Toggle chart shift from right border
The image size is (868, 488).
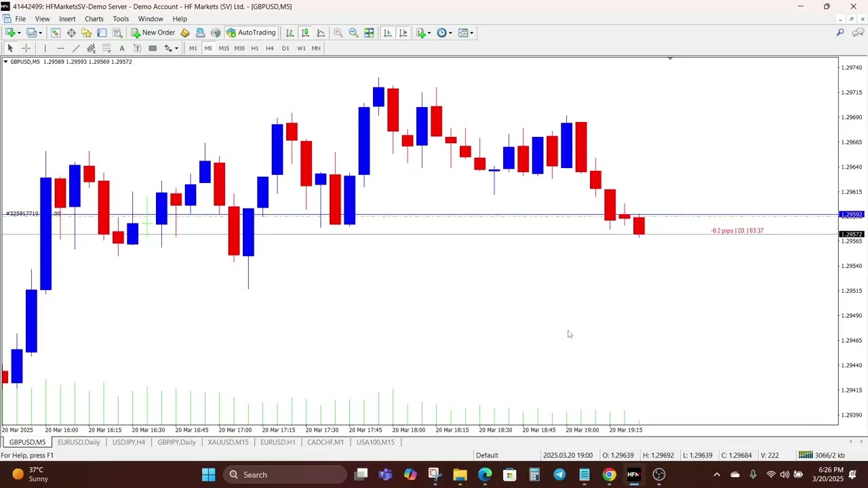click(403, 33)
